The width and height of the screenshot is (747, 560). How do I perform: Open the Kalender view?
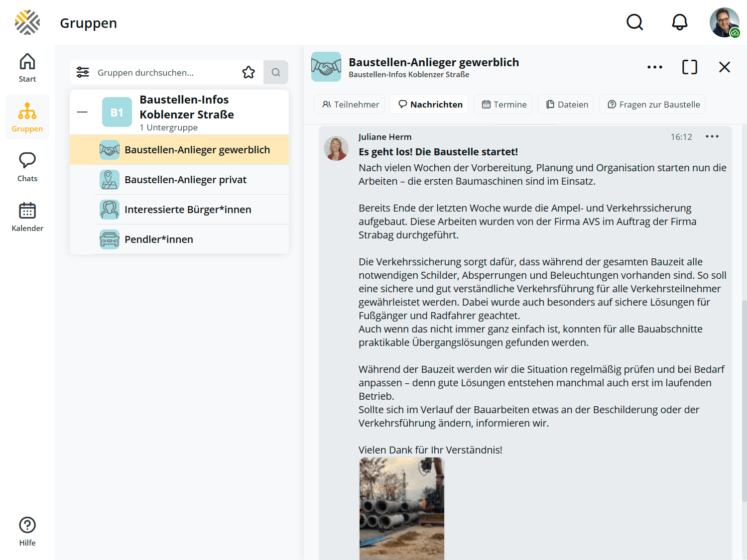coord(27,217)
